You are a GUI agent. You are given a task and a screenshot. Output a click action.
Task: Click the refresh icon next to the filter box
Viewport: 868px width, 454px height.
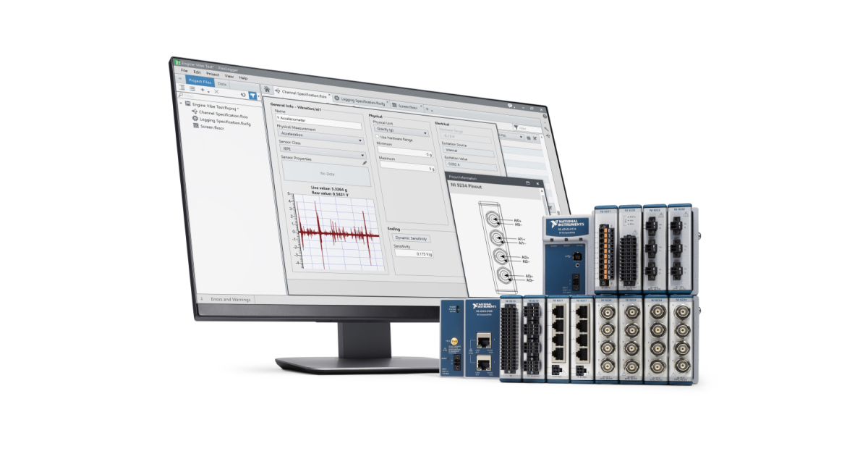244,94
